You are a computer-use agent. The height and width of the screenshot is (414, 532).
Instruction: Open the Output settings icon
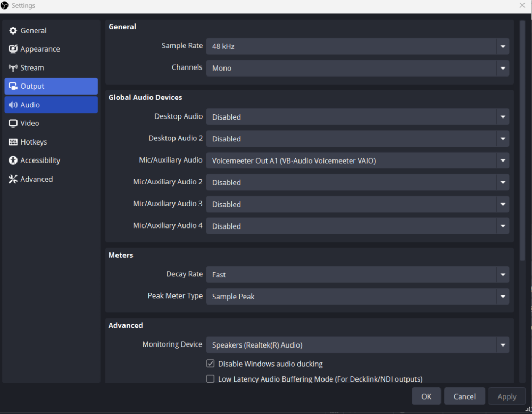[x=13, y=86]
